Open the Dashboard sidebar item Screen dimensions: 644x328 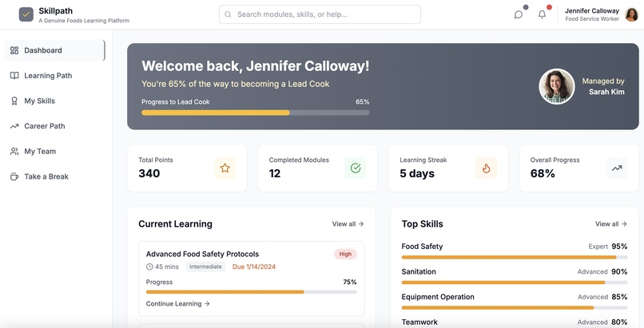tap(54, 50)
